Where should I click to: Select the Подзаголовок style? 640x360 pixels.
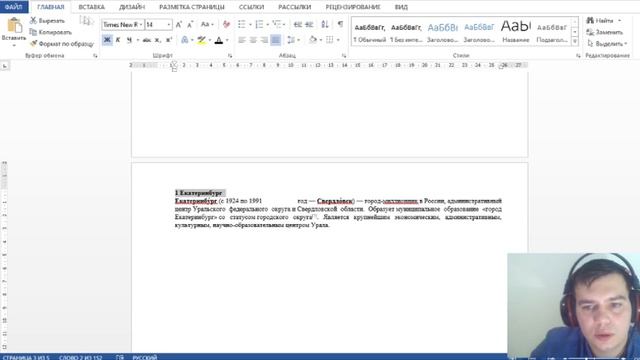coord(552,32)
